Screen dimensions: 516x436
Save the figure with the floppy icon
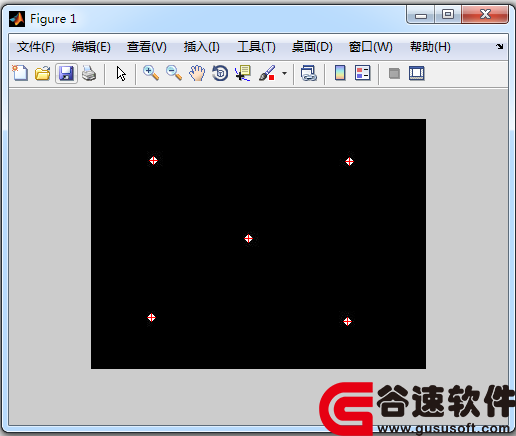pyautogui.click(x=66, y=73)
